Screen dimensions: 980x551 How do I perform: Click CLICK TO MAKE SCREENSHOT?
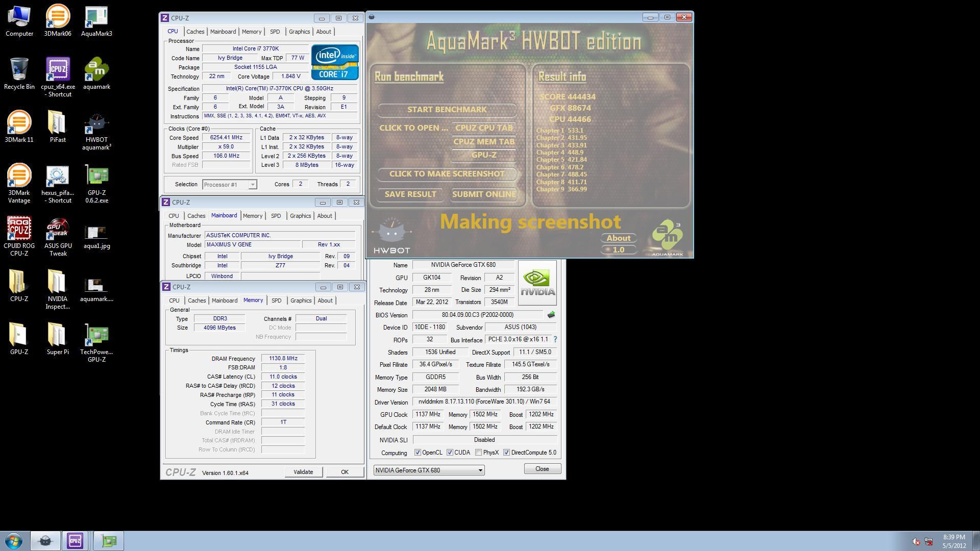pyautogui.click(x=447, y=174)
